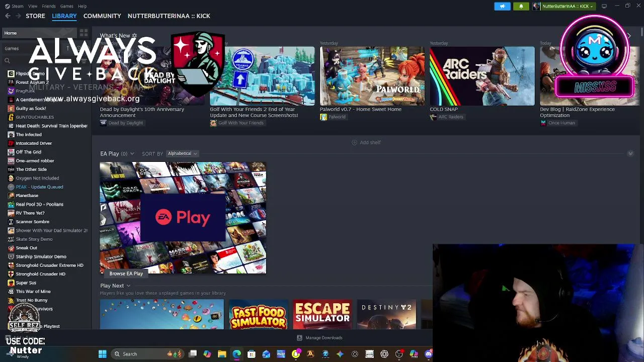Click the library search magnifier icon
The width and height of the screenshot is (644, 362).
(x=7, y=61)
